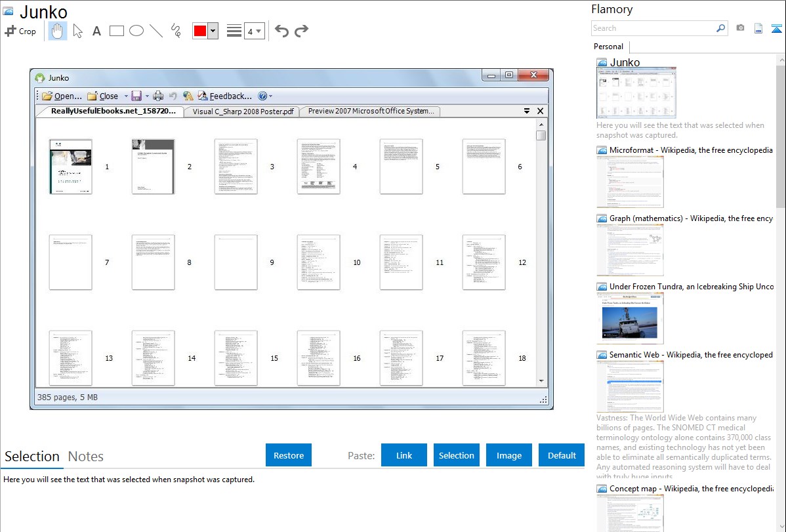Image resolution: width=786 pixels, height=532 pixels.
Task: Click the printer icon in Junko toolbar
Action: 158,96
